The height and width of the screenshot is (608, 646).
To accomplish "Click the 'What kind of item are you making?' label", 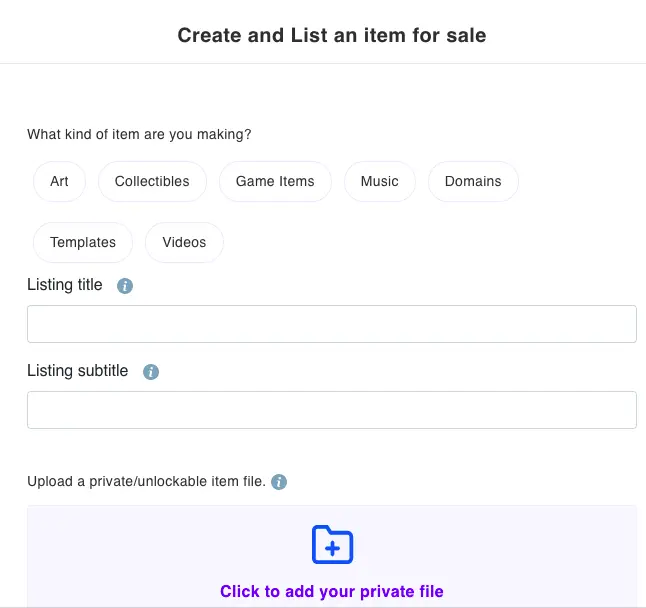I will 139,134.
